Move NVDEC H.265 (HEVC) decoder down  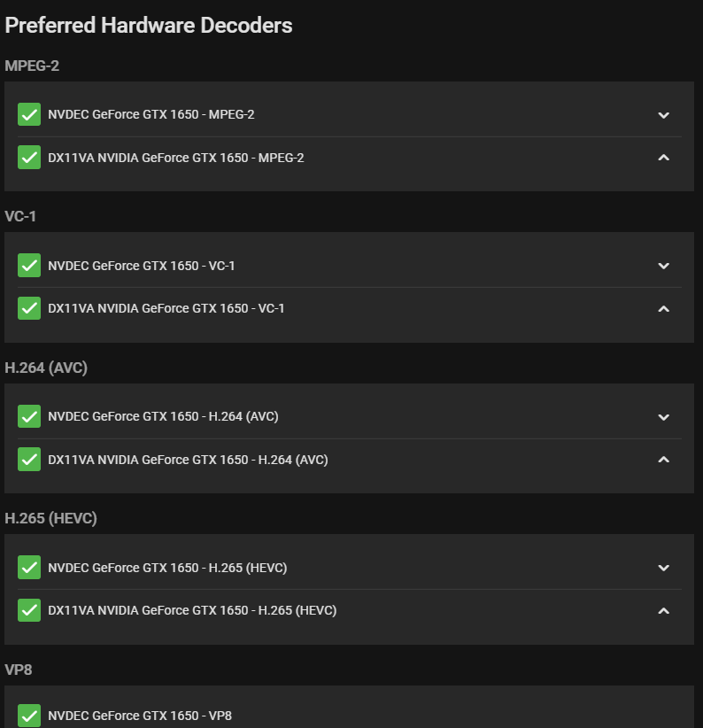click(x=664, y=568)
